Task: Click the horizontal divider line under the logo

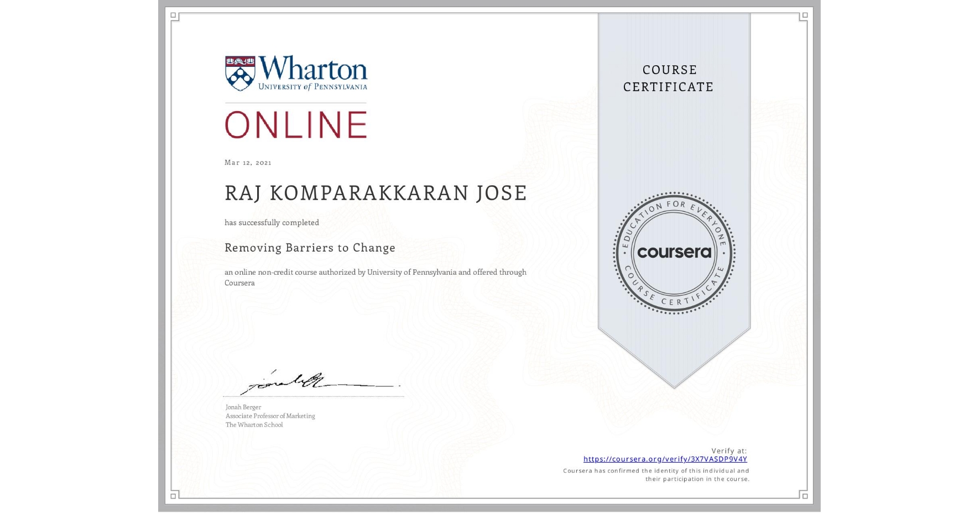Action: [x=295, y=102]
